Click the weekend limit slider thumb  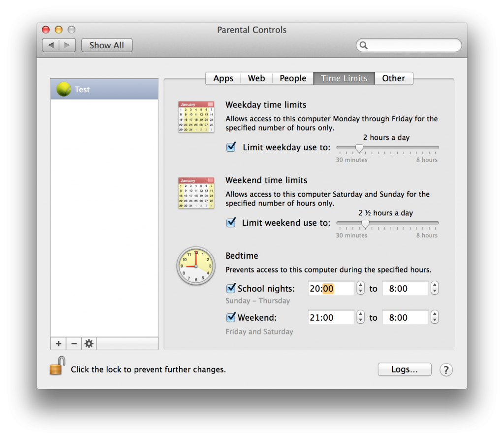click(x=365, y=224)
